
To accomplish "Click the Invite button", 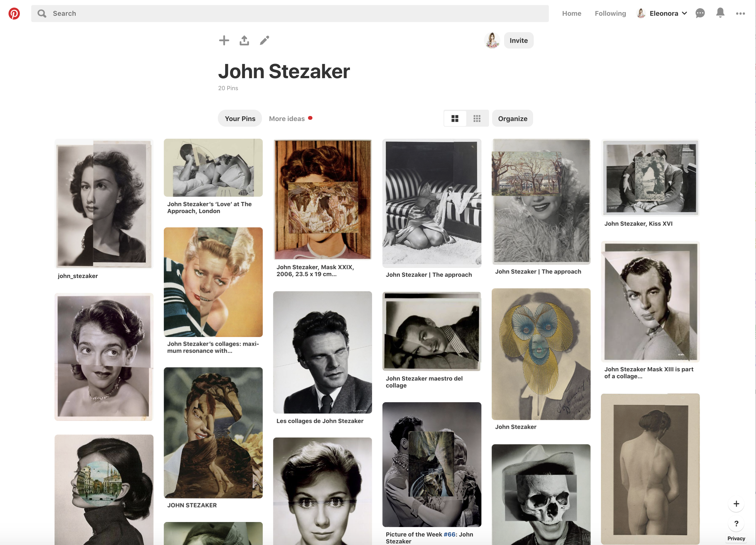I will 518,41.
